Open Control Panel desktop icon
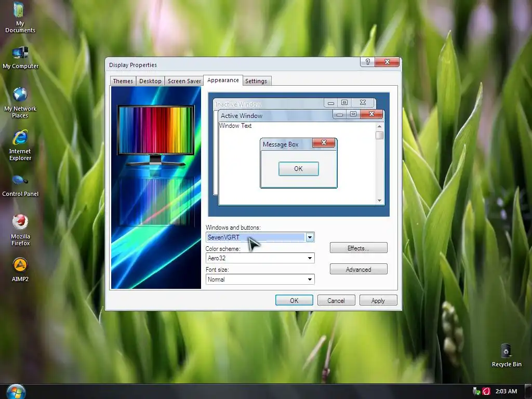Screen dimensions: 532x399 click(20, 185)
